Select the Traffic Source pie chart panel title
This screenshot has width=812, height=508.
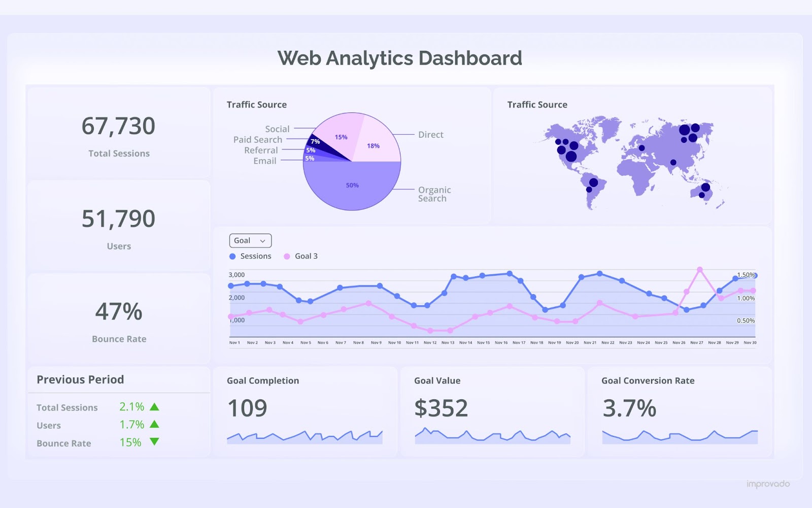click(x=256, y=105)
